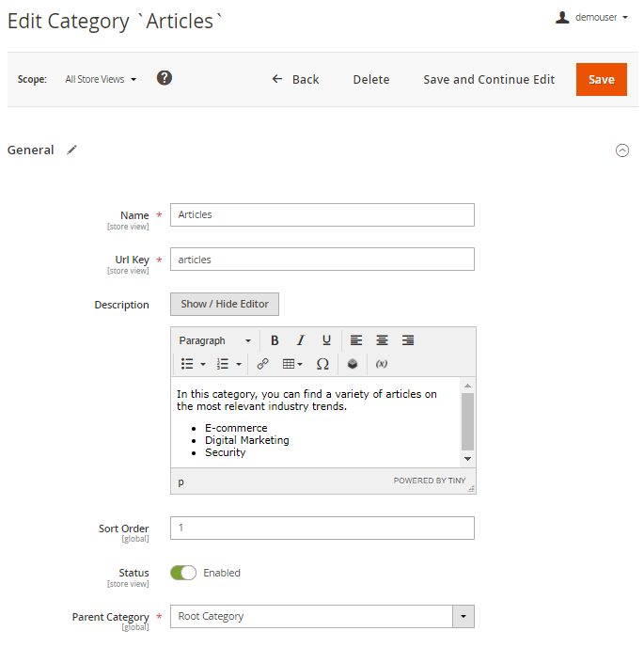Insert a widget via the cube icon
This screenshot has height=647, width=644.
[353, 364]
